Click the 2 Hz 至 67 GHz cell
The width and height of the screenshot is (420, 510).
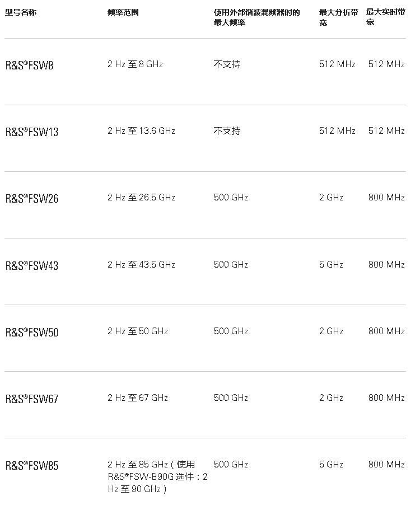point(138,398)
